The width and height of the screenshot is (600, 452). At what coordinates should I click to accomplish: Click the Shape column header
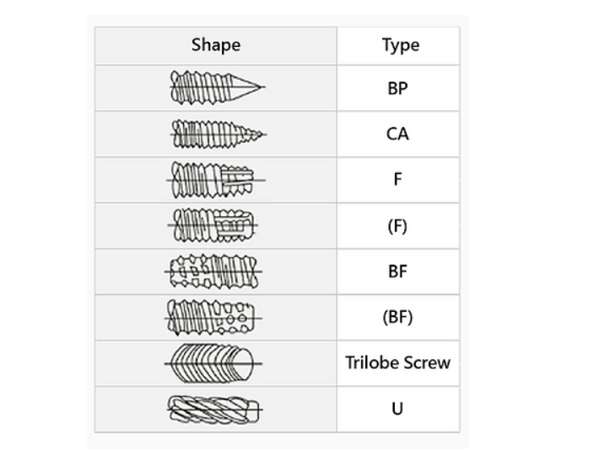coord(216,45)
